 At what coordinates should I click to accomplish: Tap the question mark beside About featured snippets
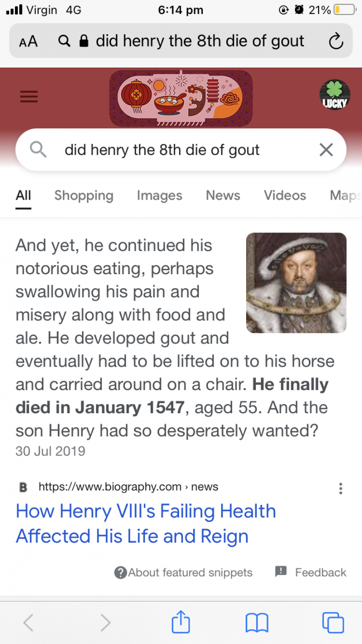click(120, 573)
